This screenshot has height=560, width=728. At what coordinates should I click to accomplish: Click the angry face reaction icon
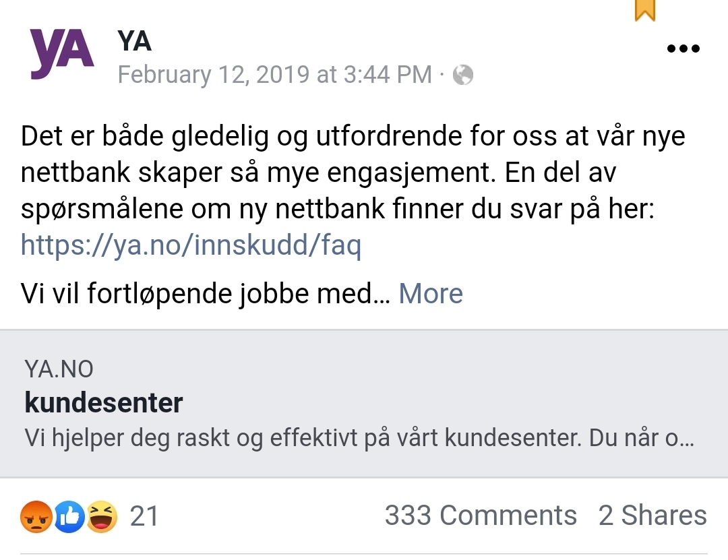[x=36, y=516]
